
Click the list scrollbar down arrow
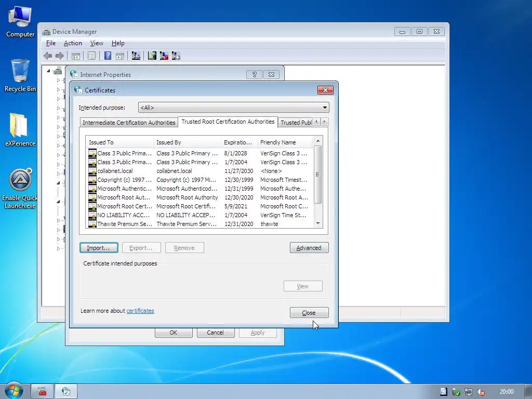tap(318, 223)
